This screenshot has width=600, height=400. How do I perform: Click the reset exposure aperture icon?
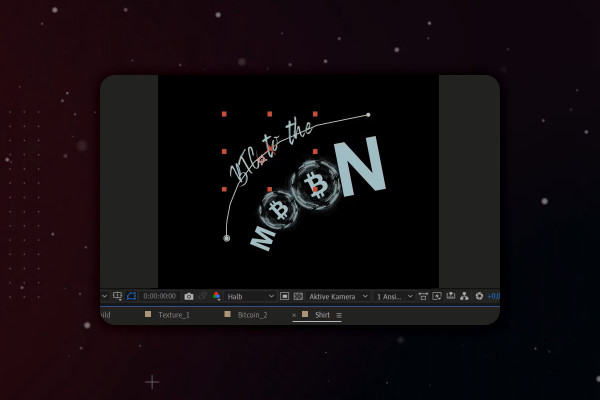click(479, 296)
